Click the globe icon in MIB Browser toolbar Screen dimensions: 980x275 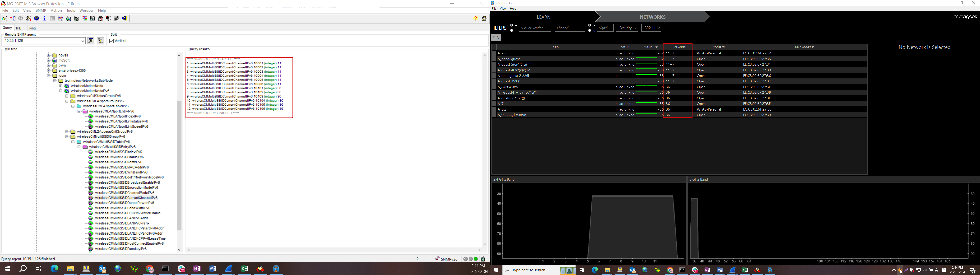pyautogui.click(x=36, y=18)
